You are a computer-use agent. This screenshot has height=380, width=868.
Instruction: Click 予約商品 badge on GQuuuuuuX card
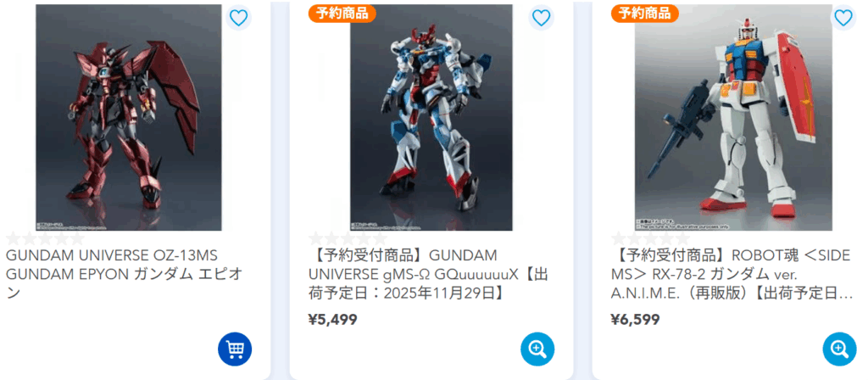pyautogui.click(x=342, y=13)
